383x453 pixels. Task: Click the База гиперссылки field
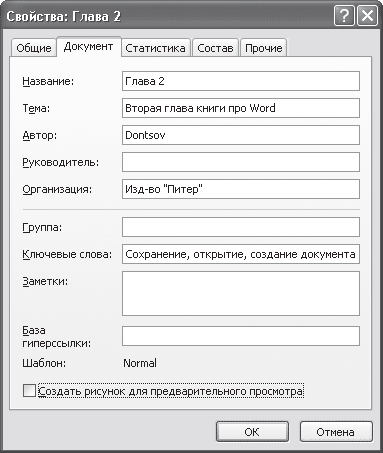click(241, 336)
